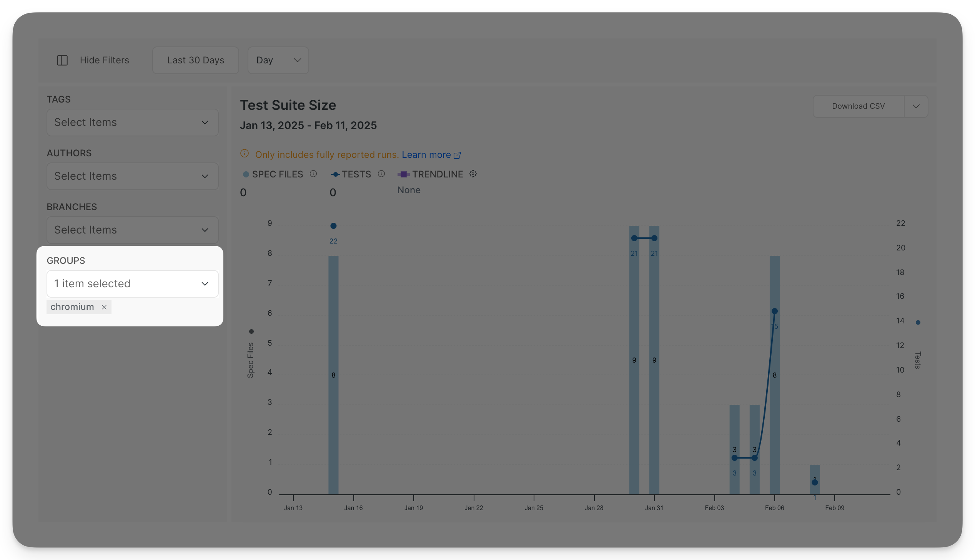The width and height of the screenshot is (975, 560).
Task: Click the warning info icon before run notice
Action: pos(245,154)
